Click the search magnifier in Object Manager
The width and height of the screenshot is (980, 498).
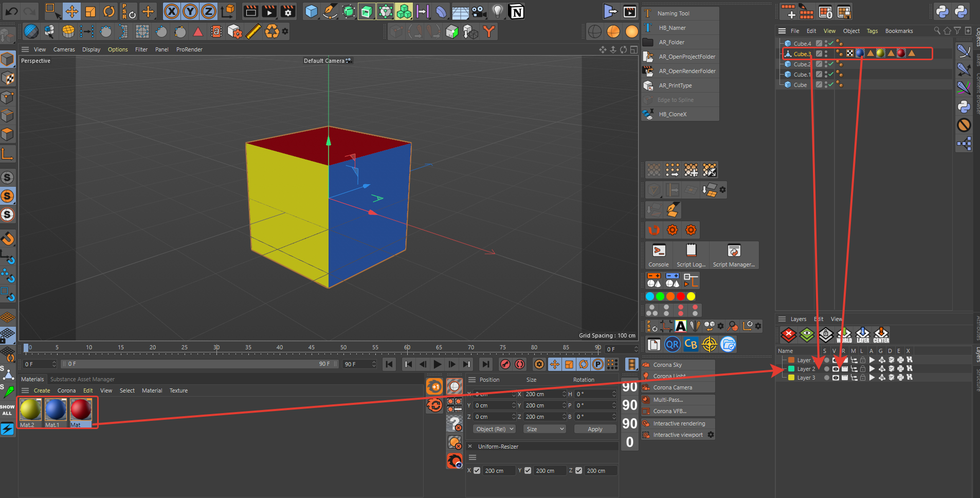[937, 31]
